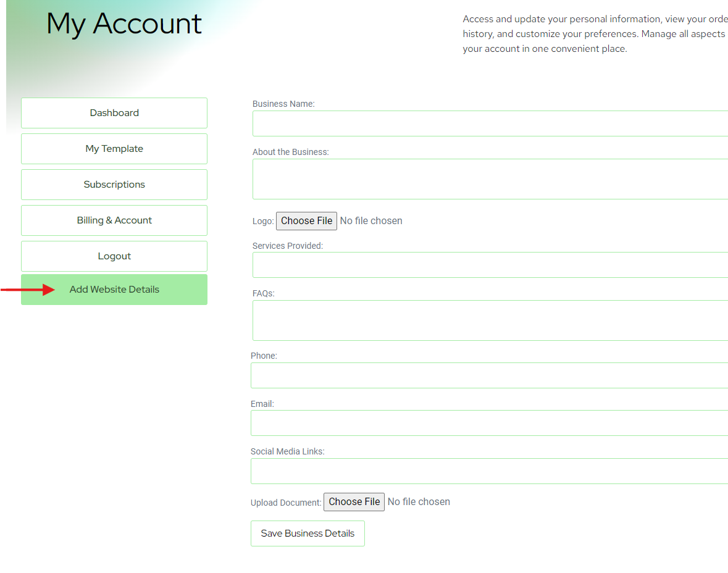This screenshot has width=728, height=573.
Task: Click the Email input field
Action: click(490, 423)
